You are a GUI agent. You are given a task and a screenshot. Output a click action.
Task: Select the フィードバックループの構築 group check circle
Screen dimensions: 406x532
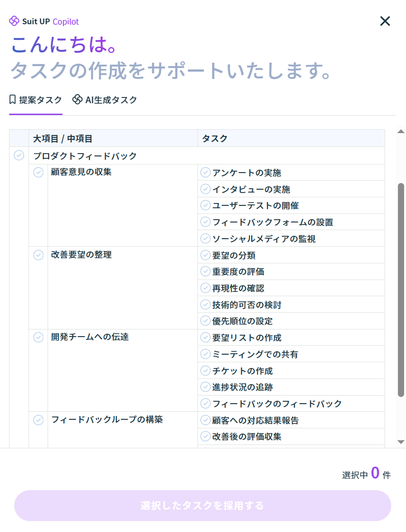click(x=39, y=420)
